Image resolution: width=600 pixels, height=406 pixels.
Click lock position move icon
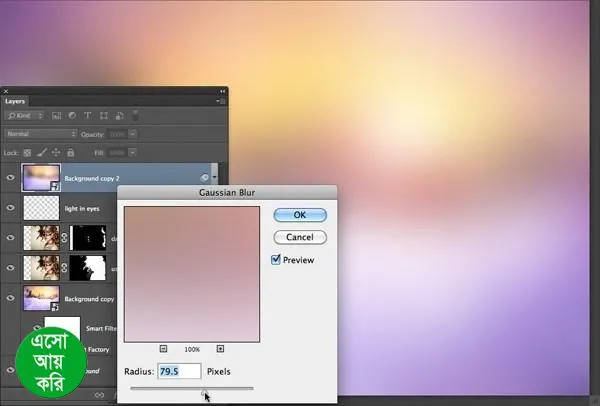[x=55, y=152]
